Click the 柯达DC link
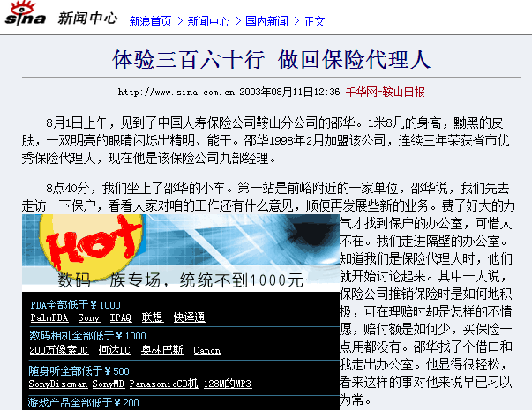This screenshot has height=410, width=532. coord(115,351)
